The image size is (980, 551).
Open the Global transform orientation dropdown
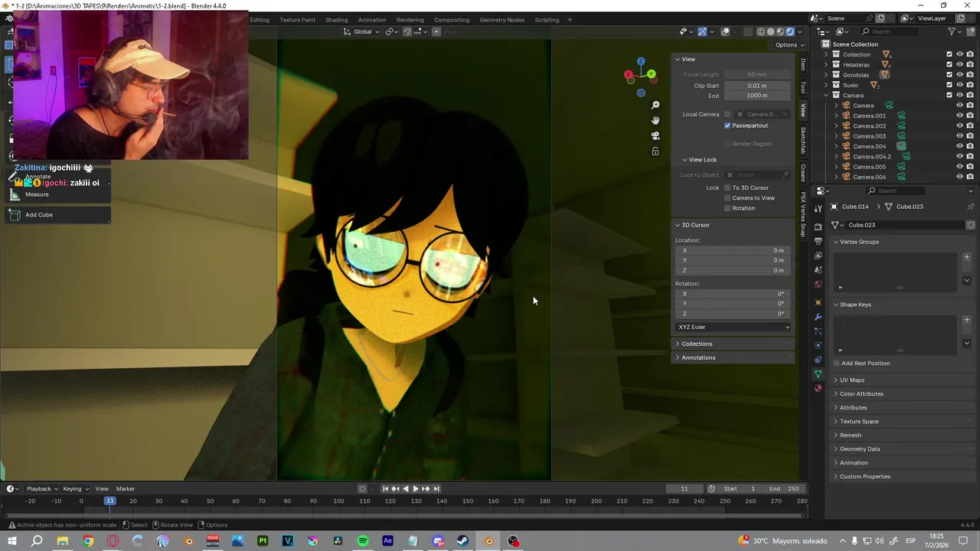[x=361, y=31]
